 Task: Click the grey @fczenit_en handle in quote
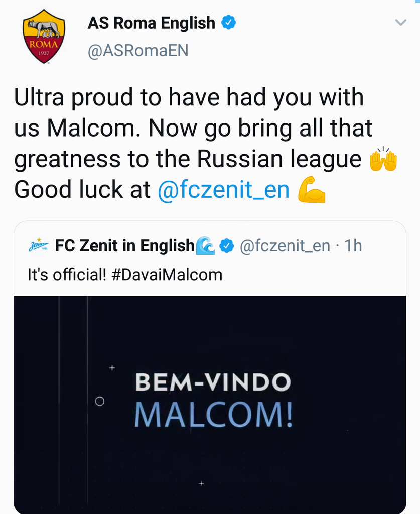pyautogui.click(x=285, y=246)
